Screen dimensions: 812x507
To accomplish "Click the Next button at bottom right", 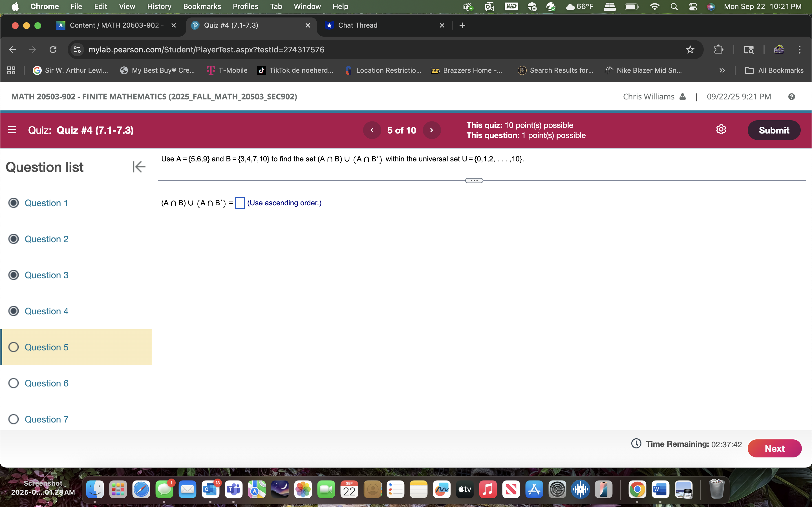I will [x=775, y=448].
